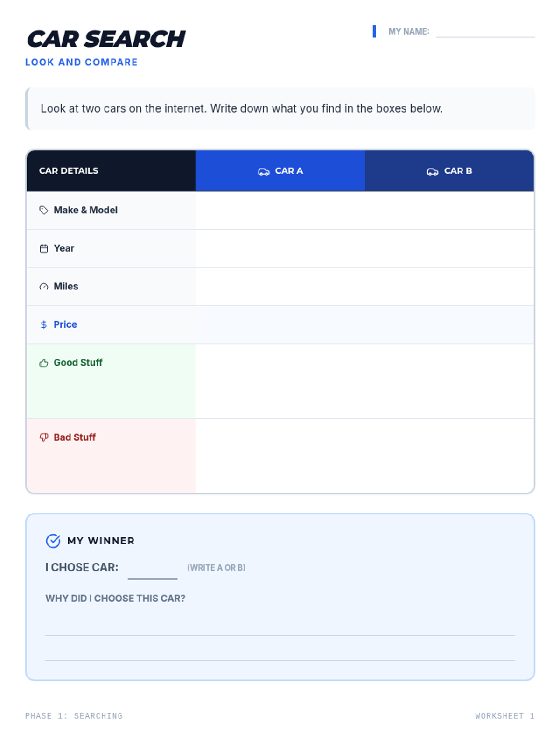Click the car icon beside CAR B
The height and width of the screenshot is (747, 560).
(x=433, y=171)
